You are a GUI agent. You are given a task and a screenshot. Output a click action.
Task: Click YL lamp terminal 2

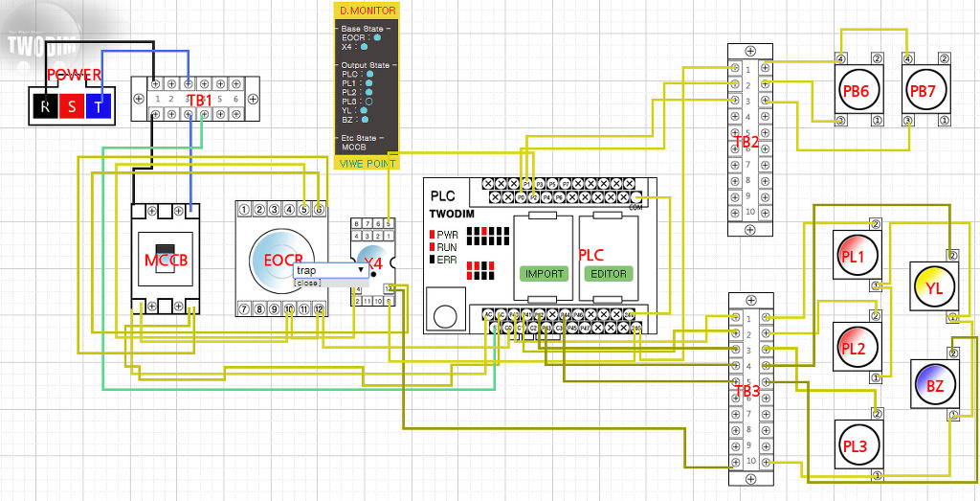(952, 255)
